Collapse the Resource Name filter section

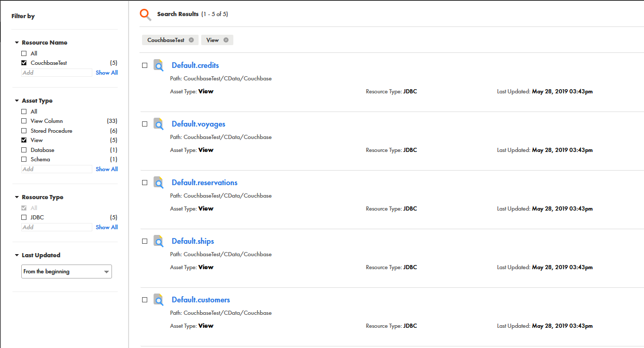[x=17, y=43]
